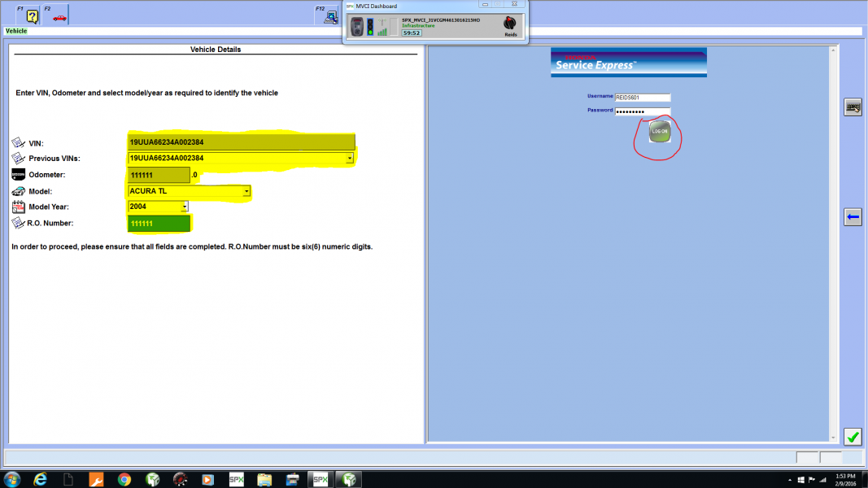Open Google Chrome from taskbar
The height and width of the screenshot is (488, 868).
point(124,479)
